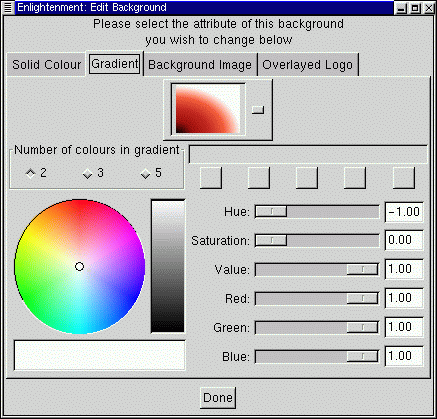This screenshot has width=437, height=419.
Task: Click the Blue value input field
Action: [404, 356]
